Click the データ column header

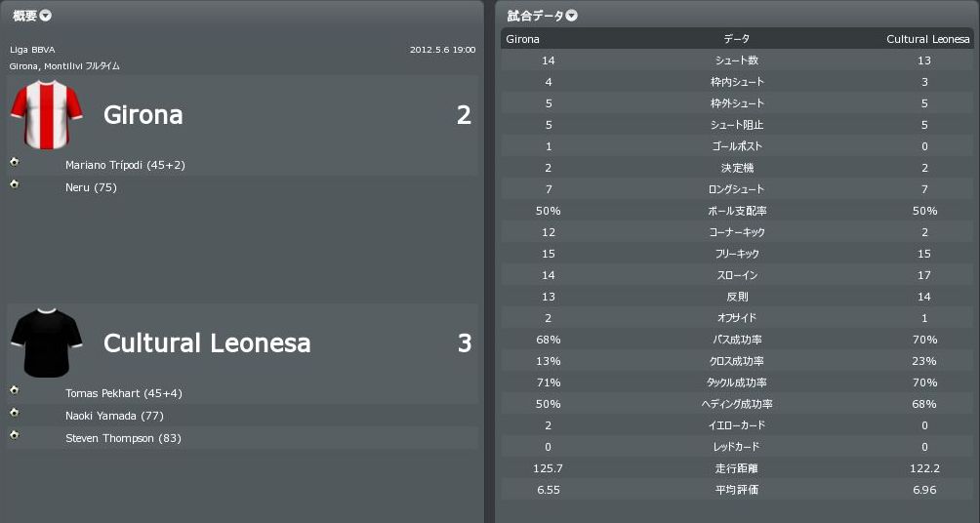736,39
